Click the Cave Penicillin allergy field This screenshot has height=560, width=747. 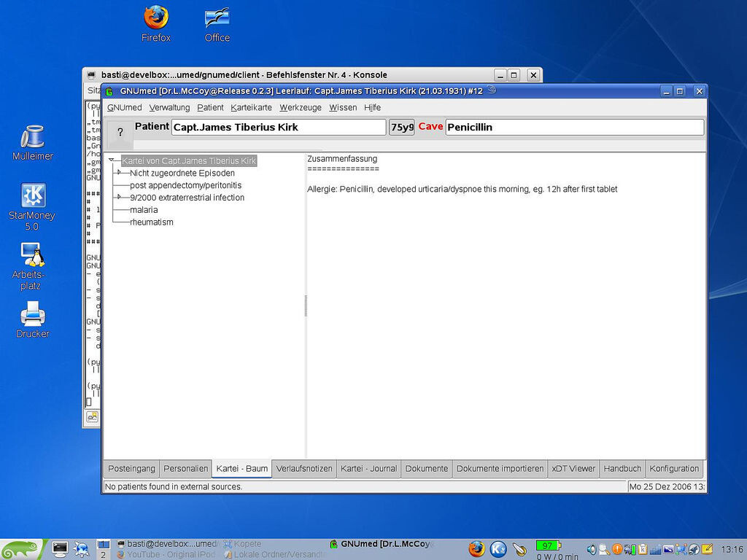tap(575, 127)
